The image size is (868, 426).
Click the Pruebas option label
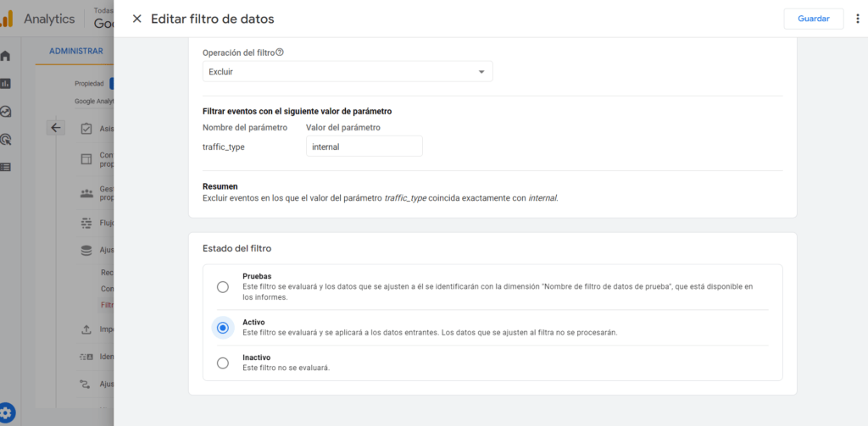click(x=257, y=276)
